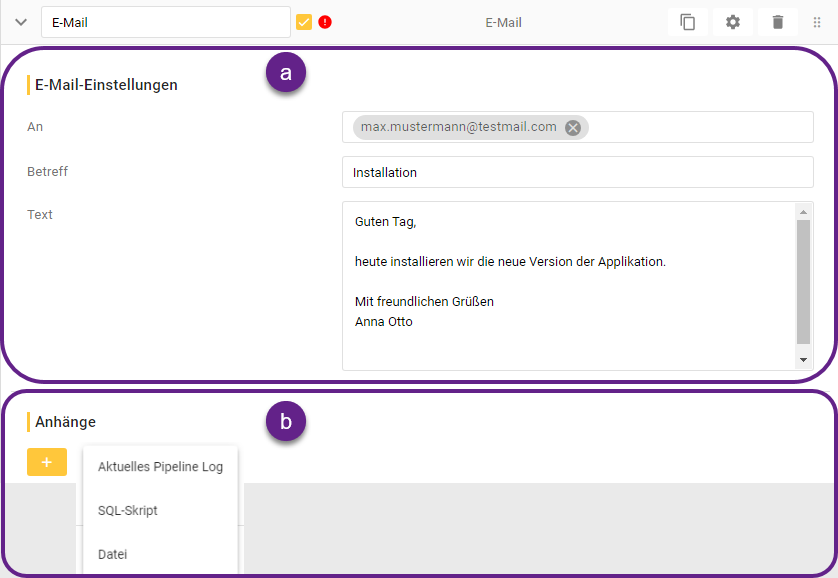Click the drag handle dots icon
The image size is (838, 578).
pos(817,22)
